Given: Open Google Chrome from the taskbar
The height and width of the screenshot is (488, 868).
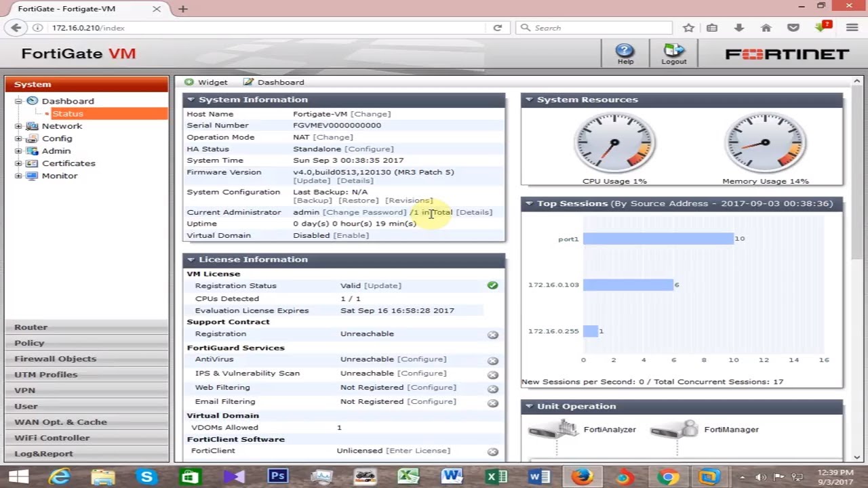Looking at the screenshot, I should point(668,476).
